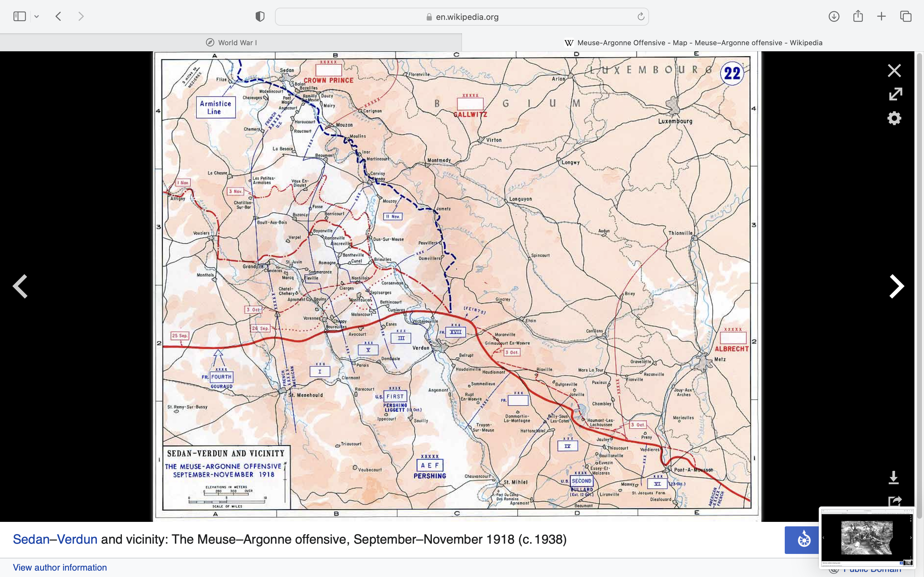Open the Safari share menu
Image resolution: width=924 pixels, height=577 pixels.
[x=858, y=16]
